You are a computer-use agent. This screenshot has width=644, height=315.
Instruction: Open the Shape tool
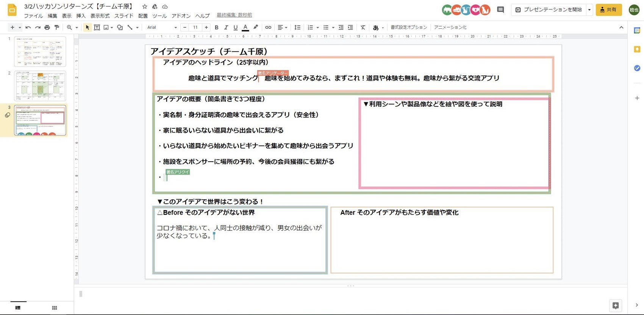click(120, 27)
